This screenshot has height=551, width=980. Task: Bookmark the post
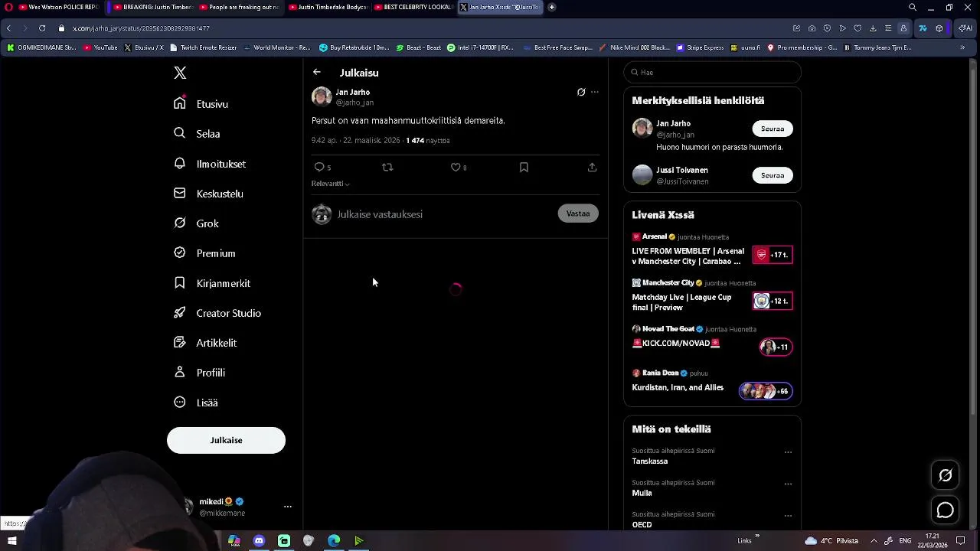point(524,167)
